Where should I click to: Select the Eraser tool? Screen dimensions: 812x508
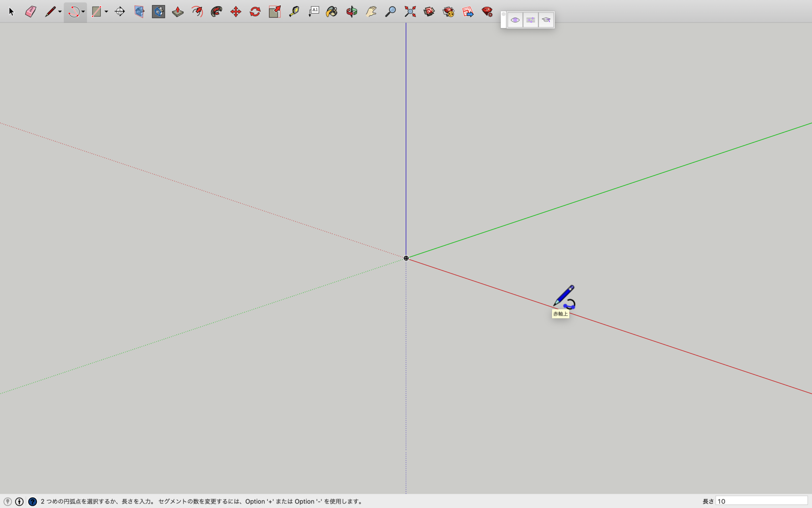coord(31,12)
